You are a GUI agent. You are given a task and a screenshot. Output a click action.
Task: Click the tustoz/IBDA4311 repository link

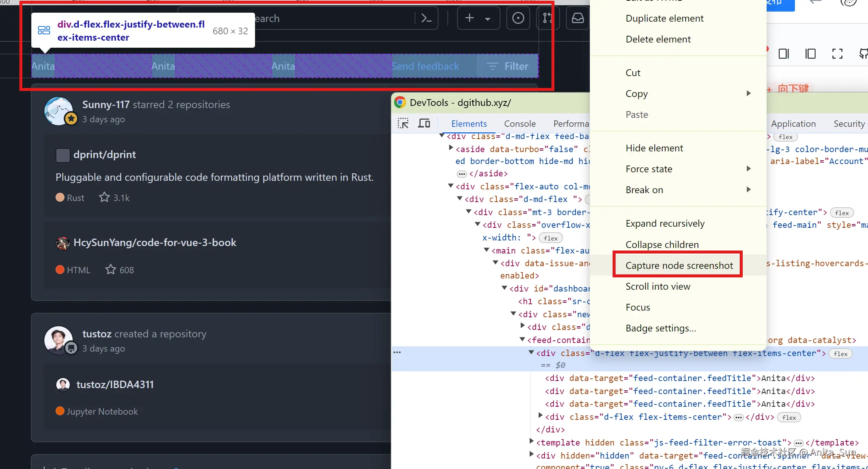coord(115,384)
